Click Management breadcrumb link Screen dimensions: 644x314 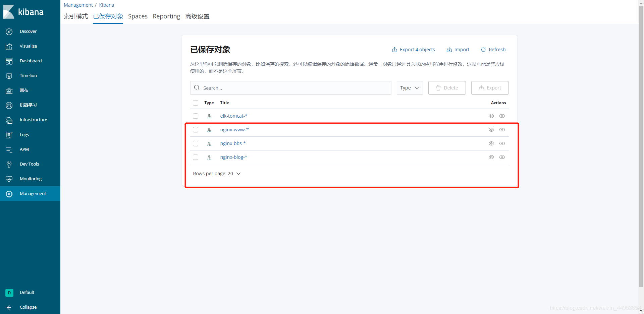click(x=78, y=5)
